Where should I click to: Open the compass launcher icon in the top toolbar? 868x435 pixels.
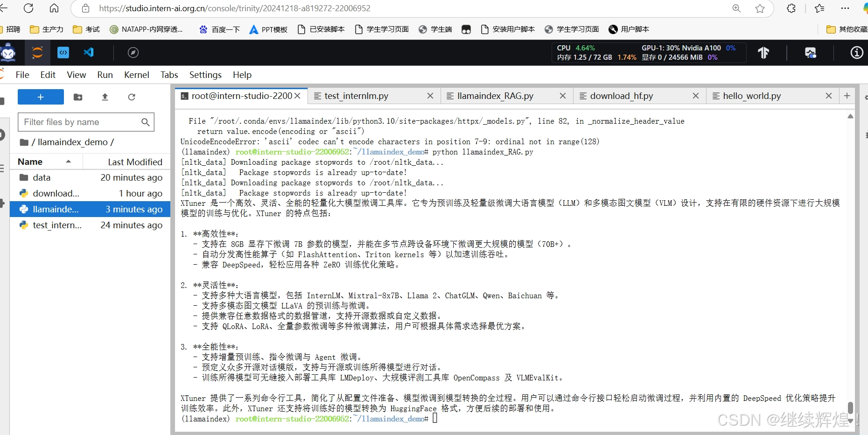coord(133,52)
